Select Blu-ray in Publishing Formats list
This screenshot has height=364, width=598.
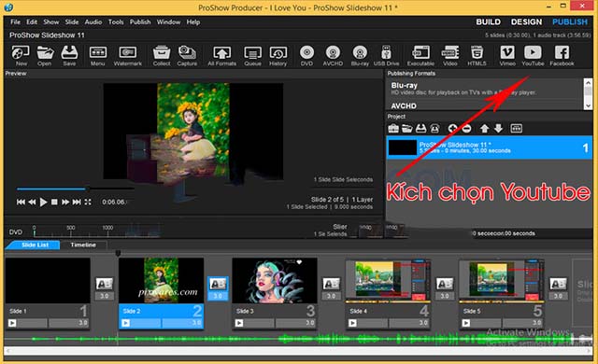pos(484,89)
